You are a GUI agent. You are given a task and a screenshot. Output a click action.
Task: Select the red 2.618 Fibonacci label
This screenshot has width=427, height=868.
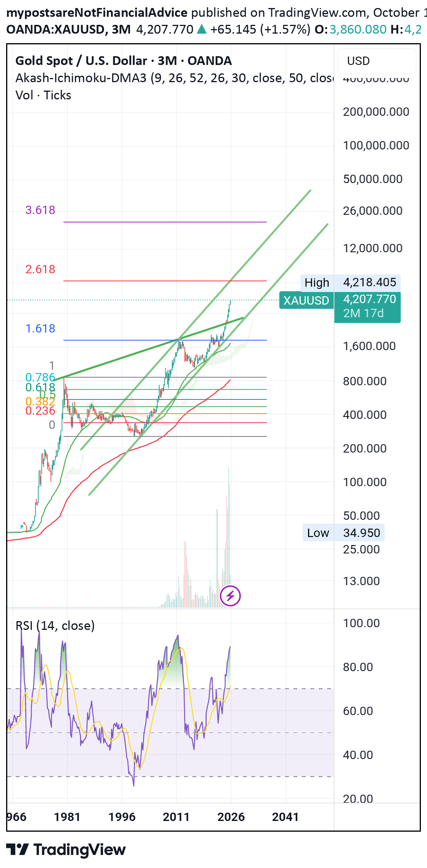pyautogui.click(x=40, y=269)
